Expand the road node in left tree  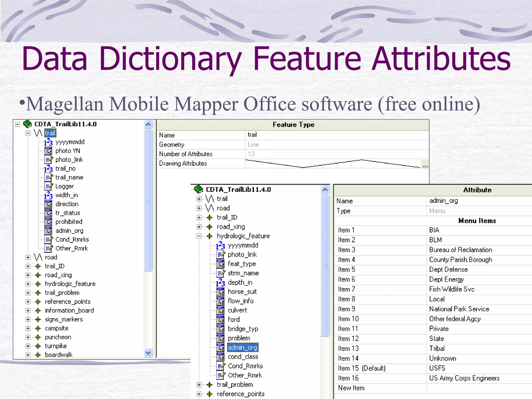point(28,257)
